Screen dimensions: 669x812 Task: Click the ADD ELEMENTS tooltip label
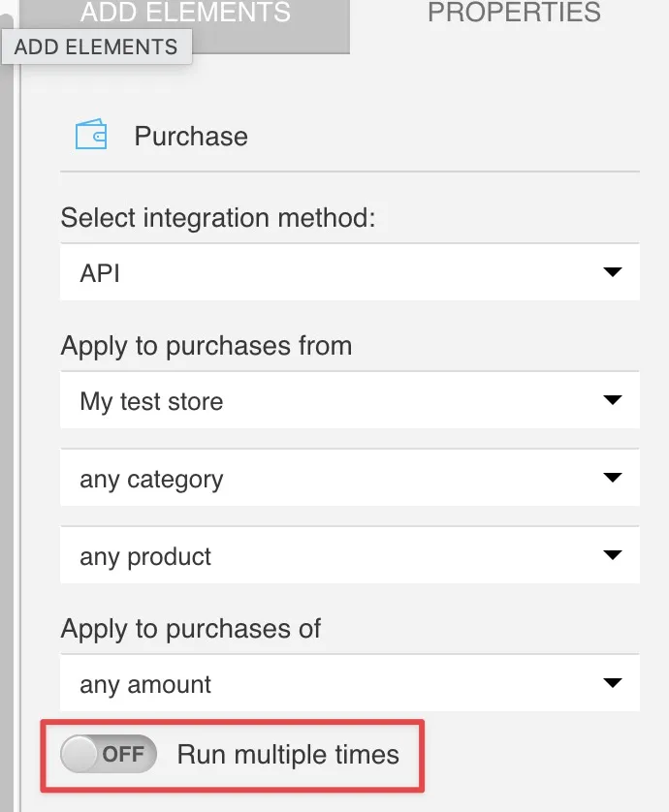coord(96,47)
